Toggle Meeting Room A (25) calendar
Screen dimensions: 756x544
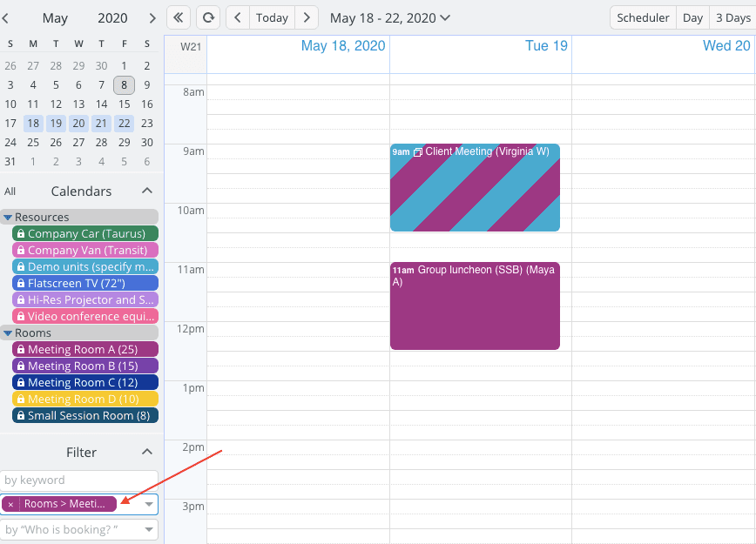pos(84,349)
